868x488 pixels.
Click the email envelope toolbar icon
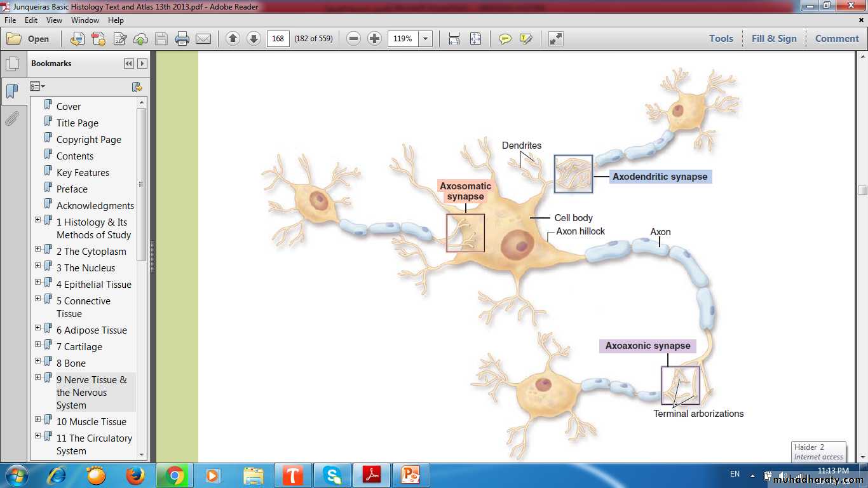click(203, 39)
